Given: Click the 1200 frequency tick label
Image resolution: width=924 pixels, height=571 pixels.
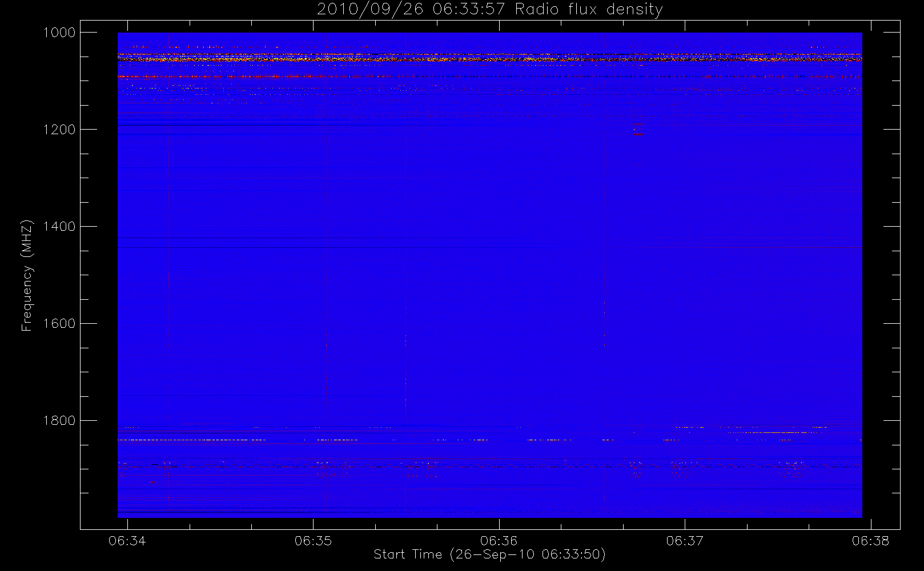Looking at the screenshot, I should [60, 130].
